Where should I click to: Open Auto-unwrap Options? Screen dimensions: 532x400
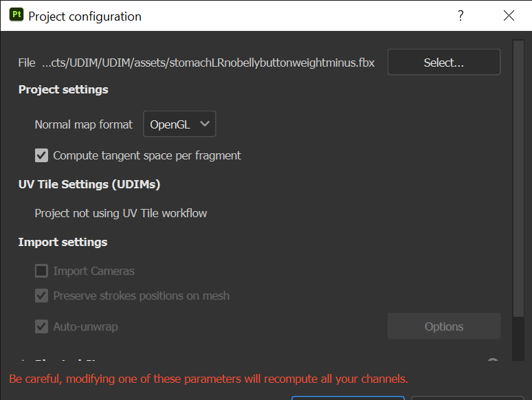click(x=444, y=326)
